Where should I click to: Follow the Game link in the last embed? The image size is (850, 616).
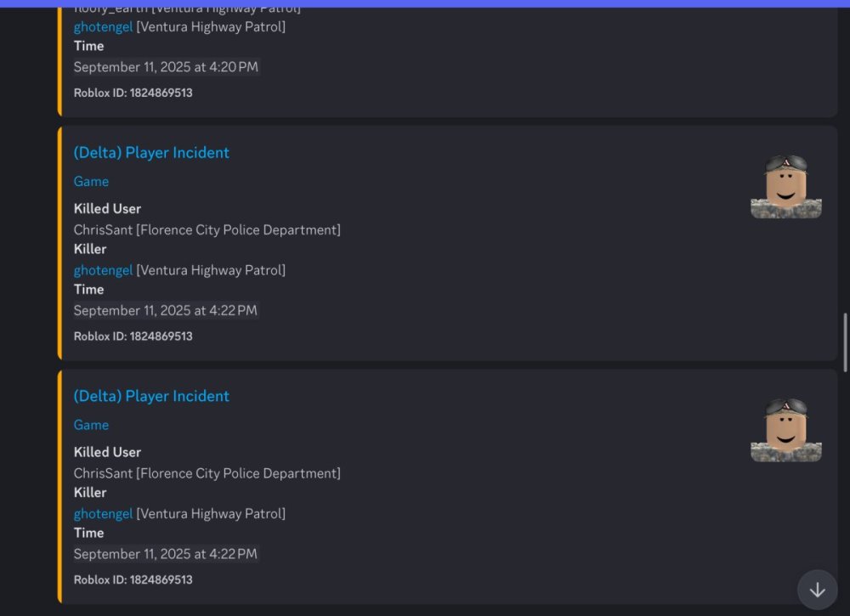pos(91,425)
